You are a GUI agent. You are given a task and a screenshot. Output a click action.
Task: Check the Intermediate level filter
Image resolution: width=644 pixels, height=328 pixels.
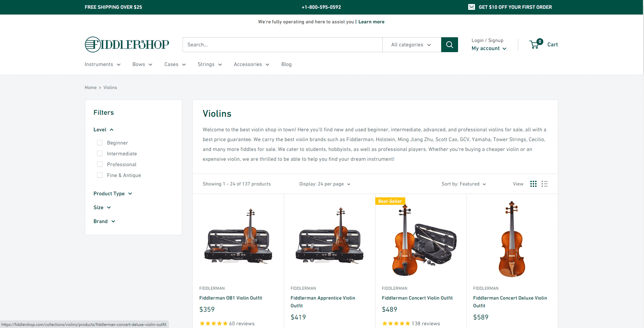(x=100, y=153)
